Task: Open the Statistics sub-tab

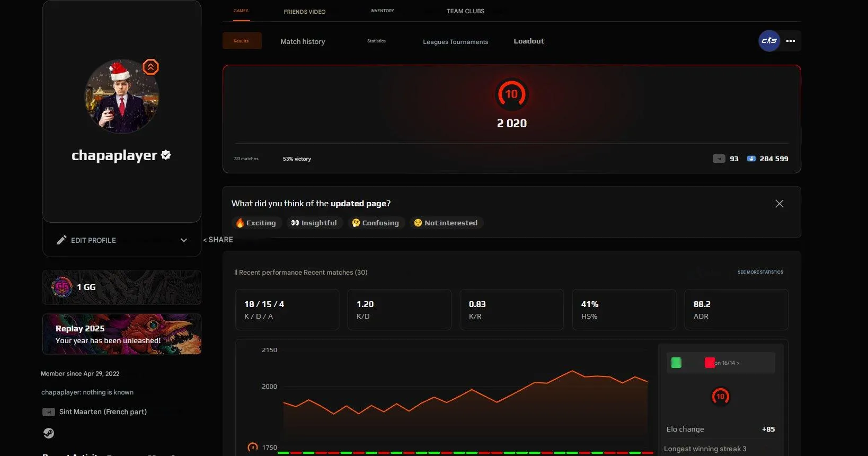Action: (376, 41)
